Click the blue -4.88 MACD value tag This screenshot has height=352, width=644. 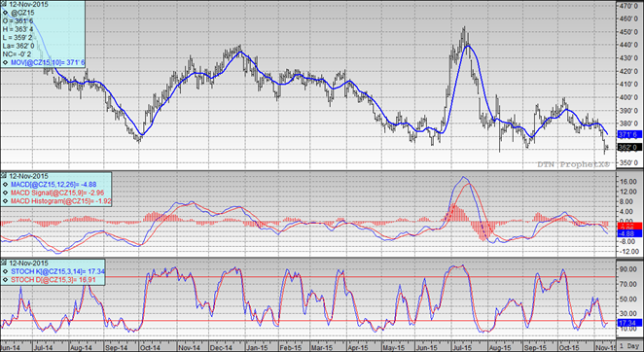pos(629,233)
